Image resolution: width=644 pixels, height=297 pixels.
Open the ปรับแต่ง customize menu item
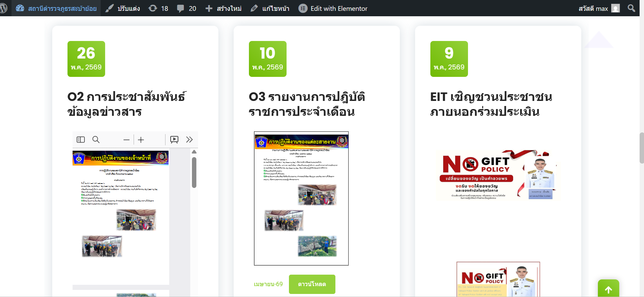click(x=129, y=8)
